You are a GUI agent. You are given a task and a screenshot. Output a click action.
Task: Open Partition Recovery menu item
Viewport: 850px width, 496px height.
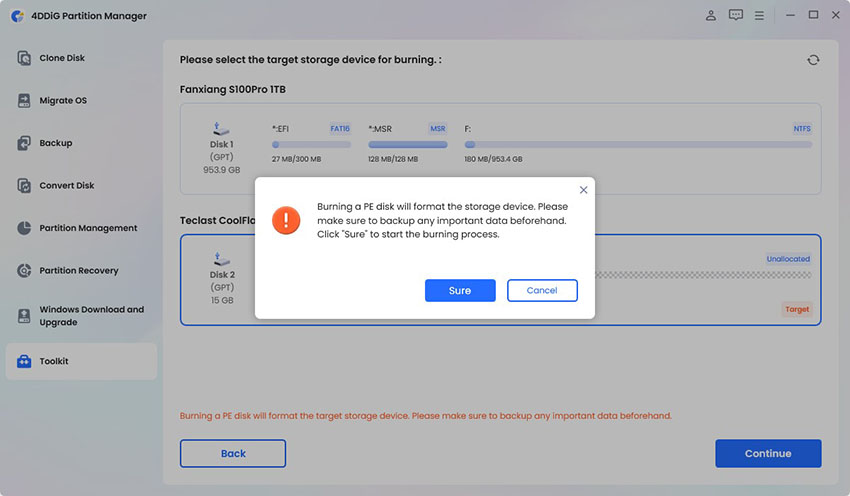tap(81, 270)
